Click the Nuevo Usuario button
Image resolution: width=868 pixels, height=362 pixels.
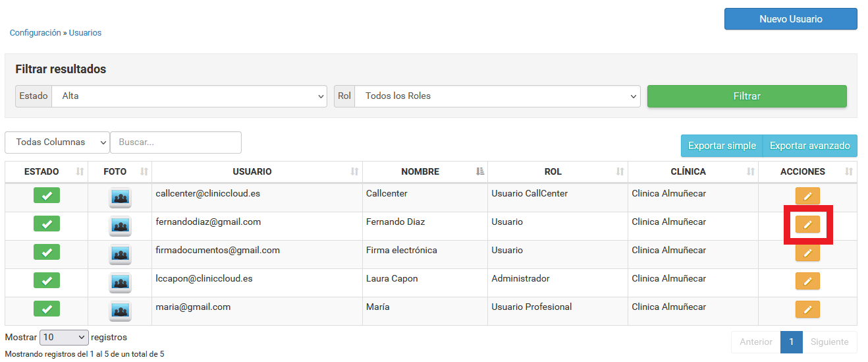point(790,19)
